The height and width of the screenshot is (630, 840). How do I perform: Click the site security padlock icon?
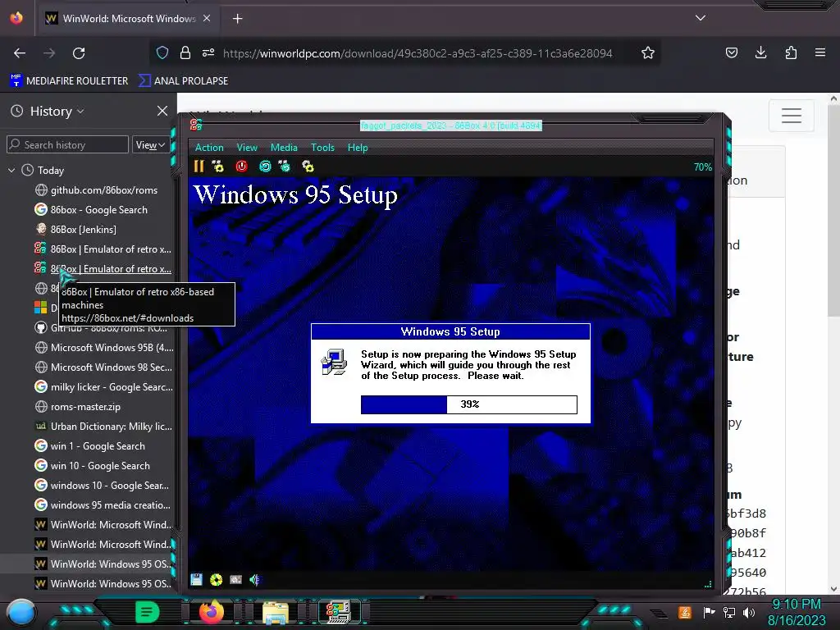pos(185,52)
